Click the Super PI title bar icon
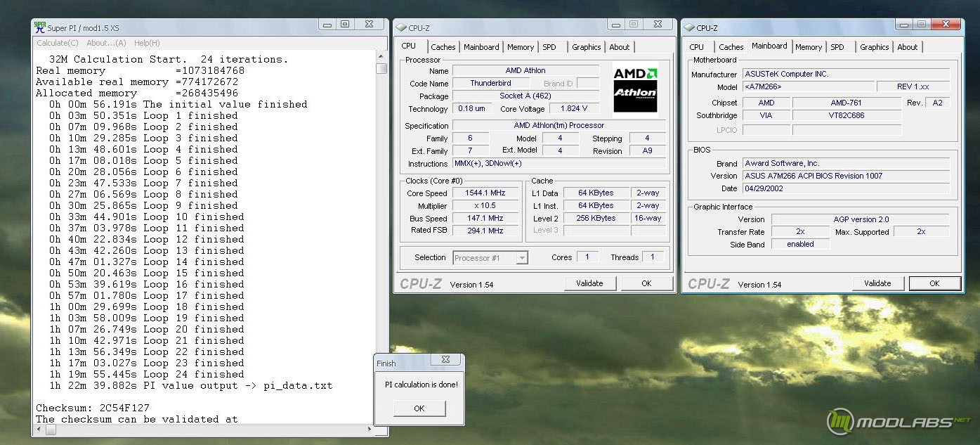 [x=40, y=27]
